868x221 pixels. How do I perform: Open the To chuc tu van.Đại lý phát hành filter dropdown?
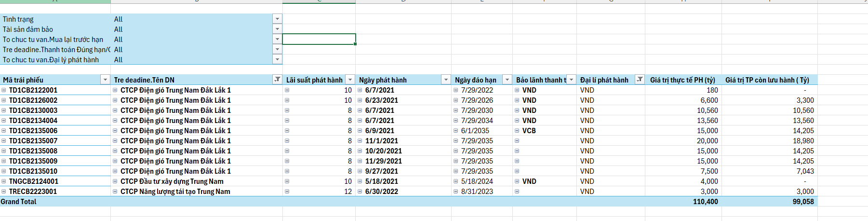point(277,59)
